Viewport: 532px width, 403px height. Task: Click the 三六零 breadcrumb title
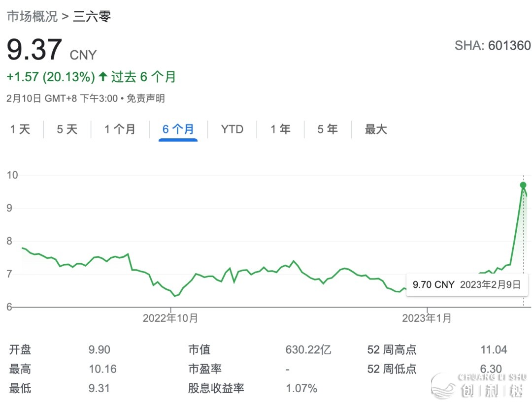[x=92, y=16]
